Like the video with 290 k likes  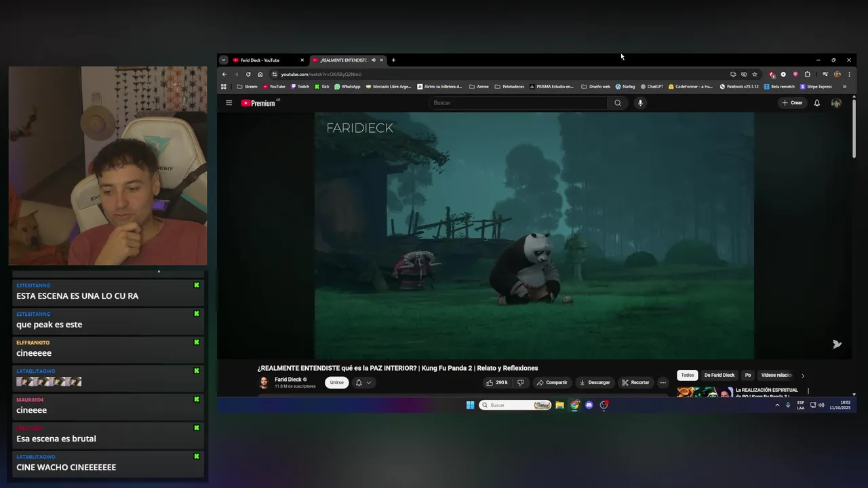tap(496, 382)
